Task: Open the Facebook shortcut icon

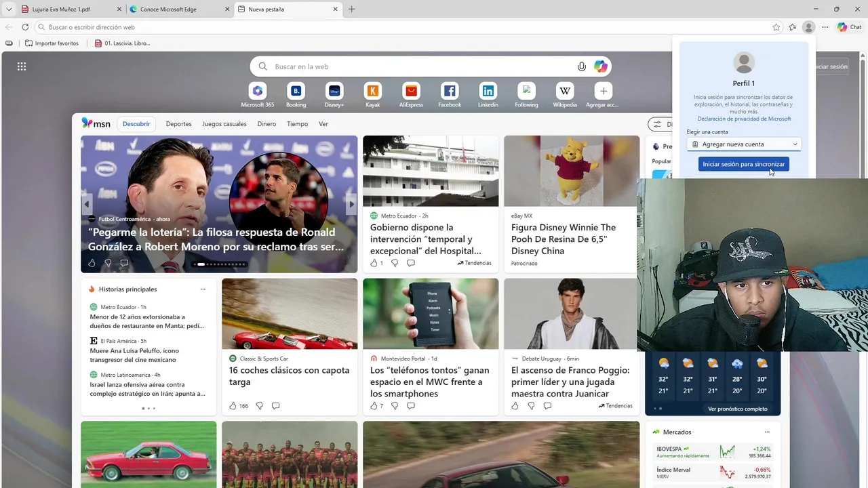Action: [450, 91]
